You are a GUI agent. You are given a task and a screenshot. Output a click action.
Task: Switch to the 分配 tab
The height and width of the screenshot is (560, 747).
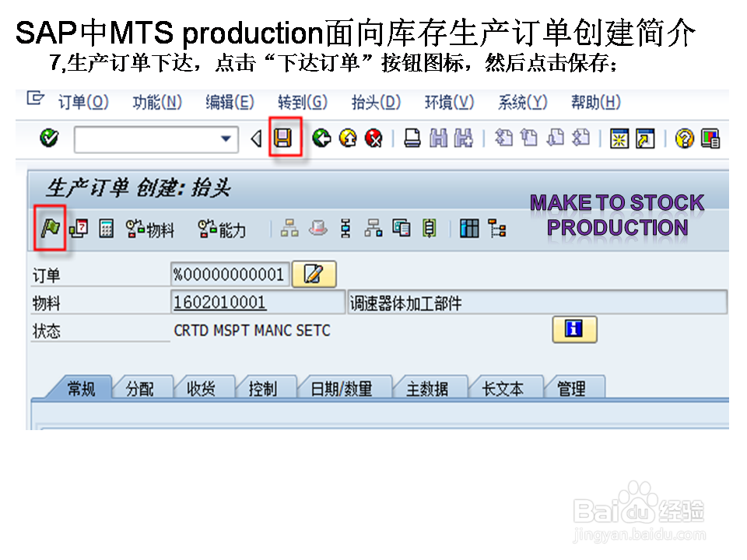(140, 389)
